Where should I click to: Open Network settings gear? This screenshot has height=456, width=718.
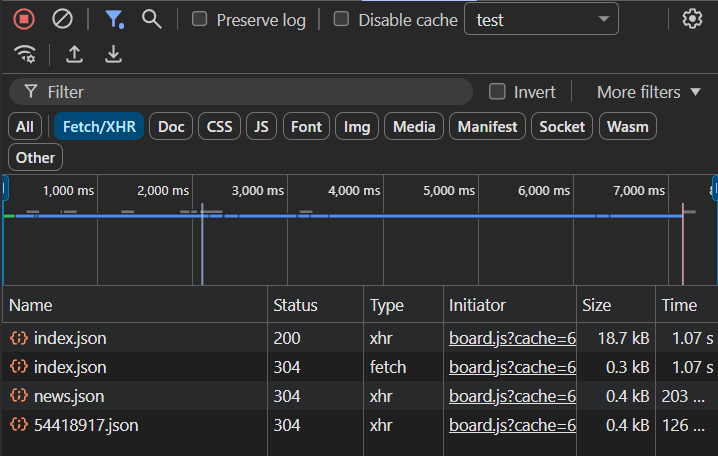coord(692,19)
